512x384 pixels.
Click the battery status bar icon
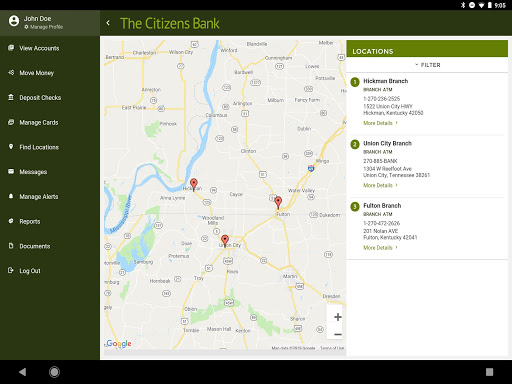pyautogui.click(x=490, y=5)
